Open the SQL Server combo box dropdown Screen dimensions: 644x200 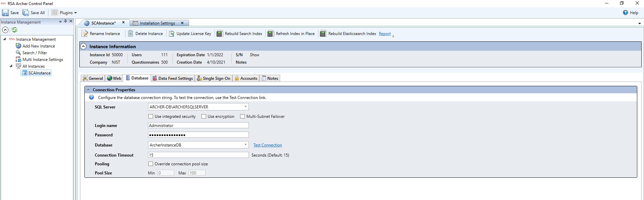click(x=245, y=107)
